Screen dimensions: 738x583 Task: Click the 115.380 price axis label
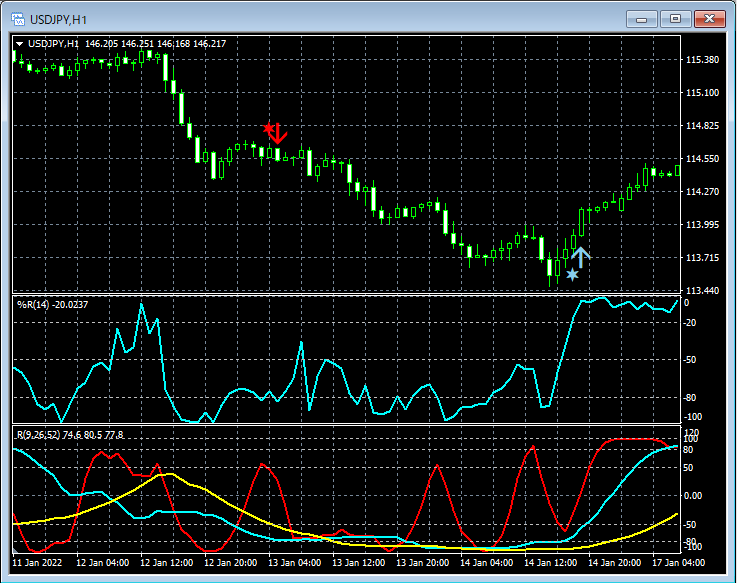[704, 60]
